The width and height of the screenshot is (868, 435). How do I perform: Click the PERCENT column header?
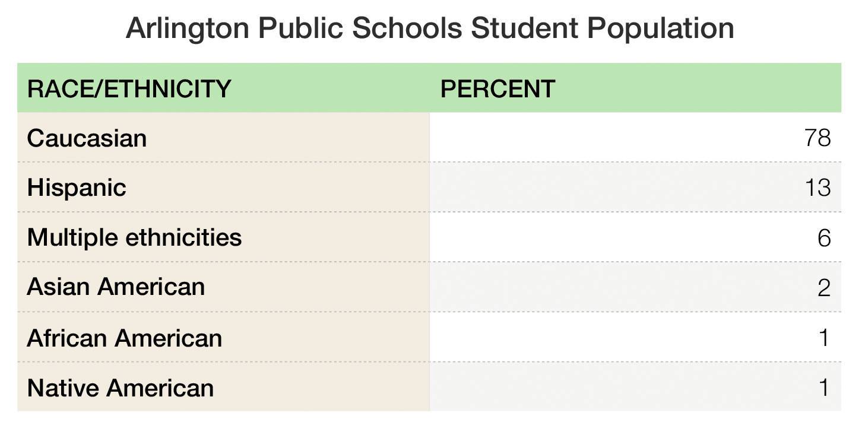click(x=498, y=89)
